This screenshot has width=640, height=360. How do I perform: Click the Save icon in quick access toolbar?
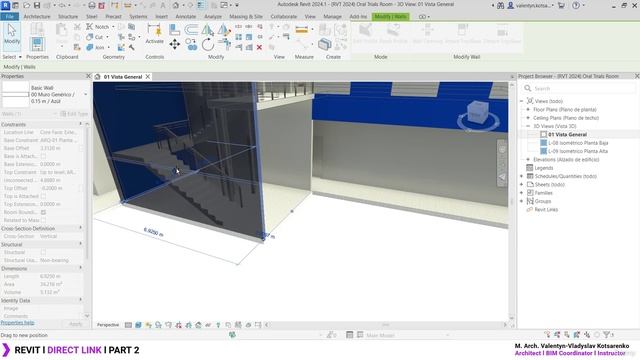pos(36,5)
